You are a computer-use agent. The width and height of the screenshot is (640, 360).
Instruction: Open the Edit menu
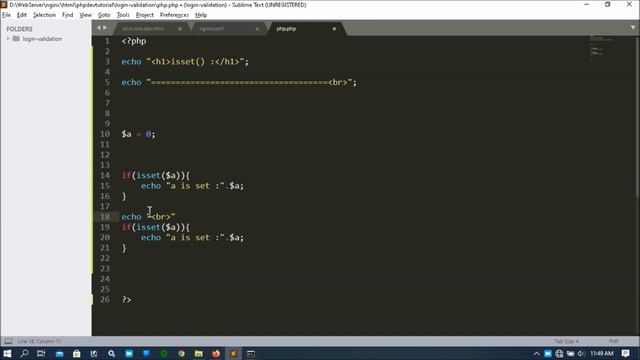click(22, 15)
